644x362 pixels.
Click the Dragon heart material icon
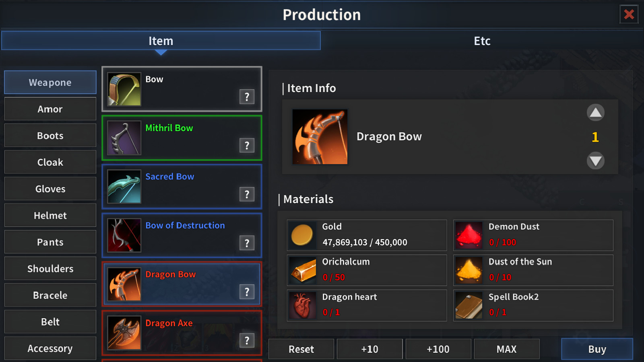(302, 305)
